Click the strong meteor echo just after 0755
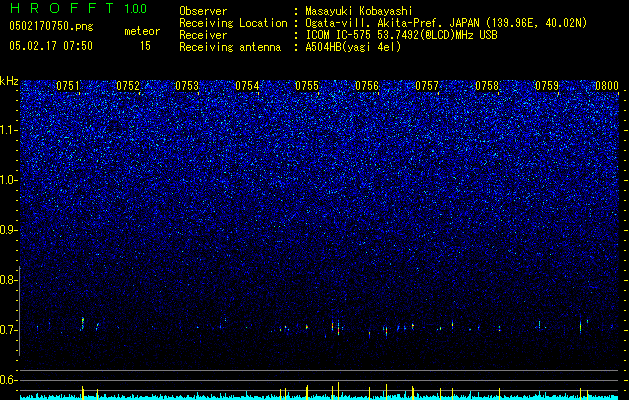 pos(338,327)
